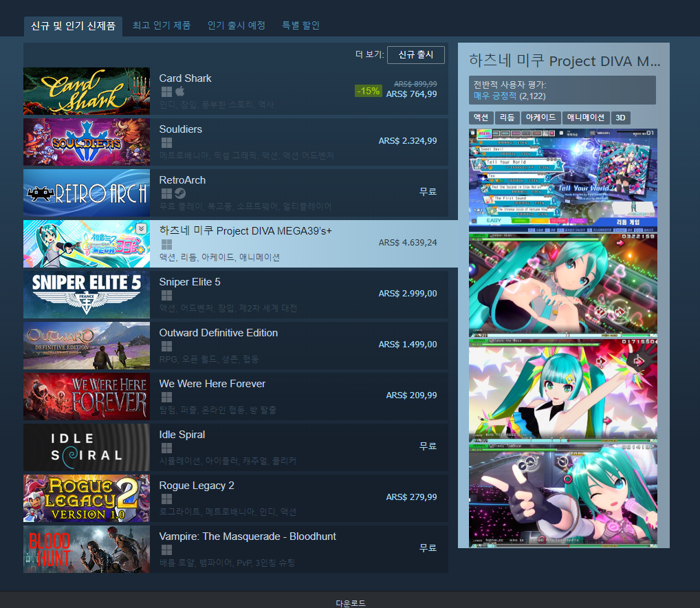Switch to the 신규 및 인기 신제품 tab
This screenshot has height=608, width=700.
tap(73, 26)
